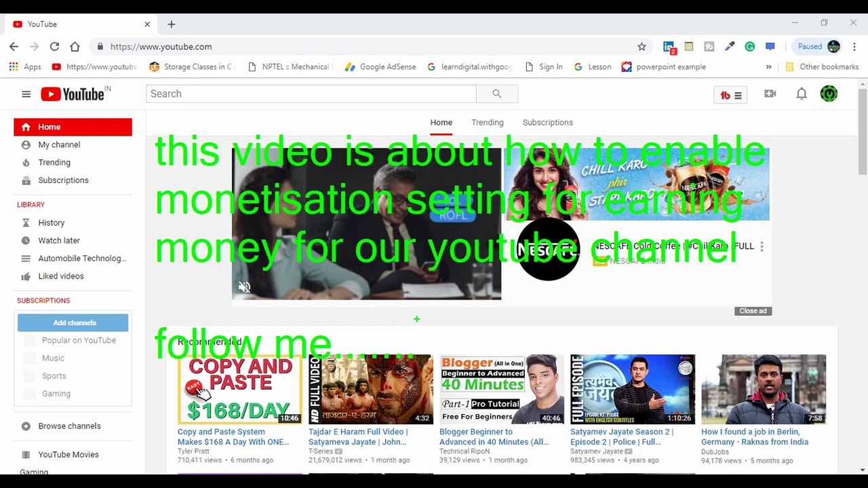
Task: Unmute the ad video speaker icon
Action: [x=244, y=287]
